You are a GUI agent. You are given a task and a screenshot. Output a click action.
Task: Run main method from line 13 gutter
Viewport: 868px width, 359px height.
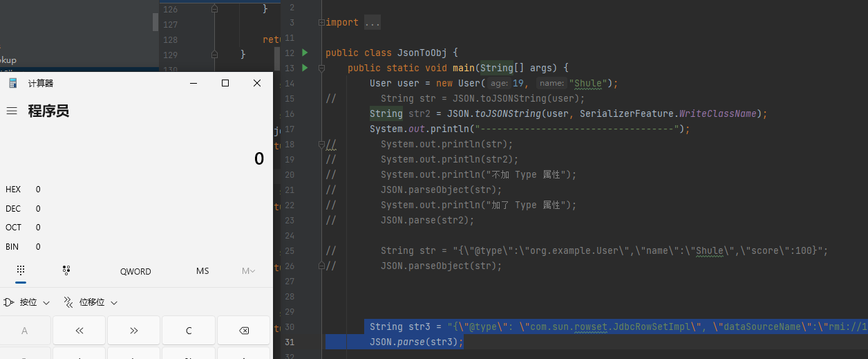pos(305,68)
